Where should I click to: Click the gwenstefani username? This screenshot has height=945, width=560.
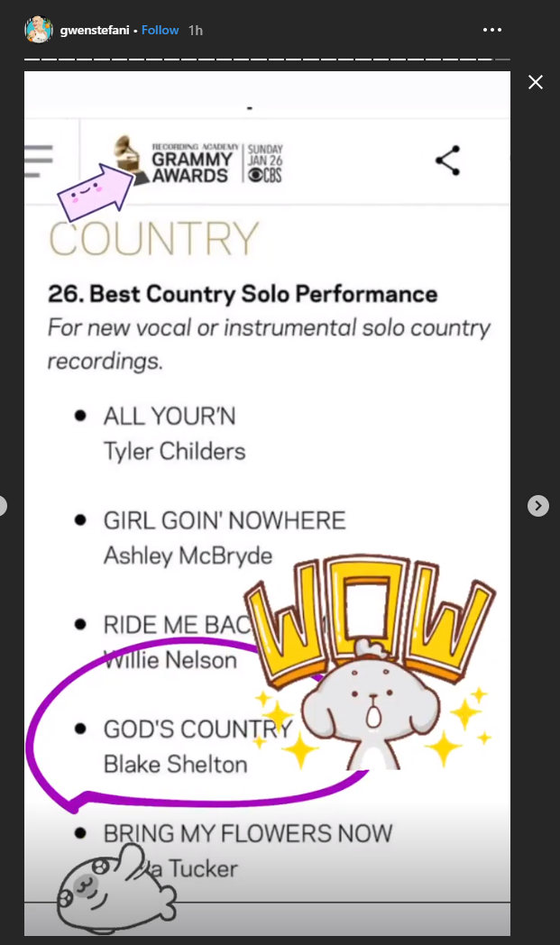(x=94, y=30)
